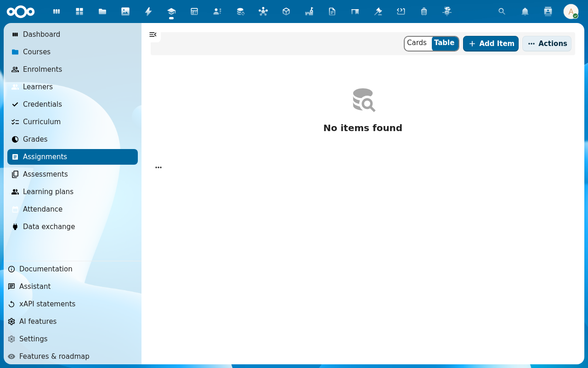Open the Activity lightning bolt app
The height and width of the screenshot is (368, 588).
pos(148,11)
